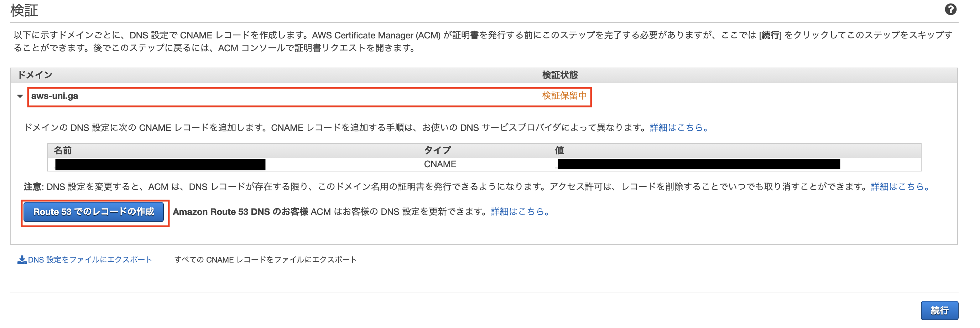
Task: Select the 検証保留中 status text
Action: pos(564,96)
